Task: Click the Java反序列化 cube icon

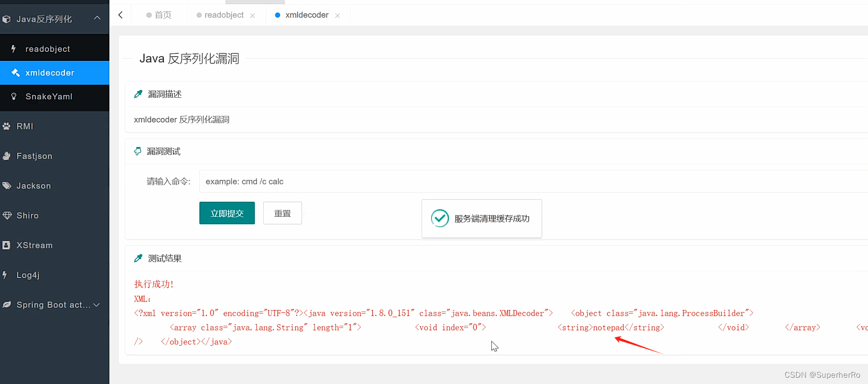Action: (6, 19)
